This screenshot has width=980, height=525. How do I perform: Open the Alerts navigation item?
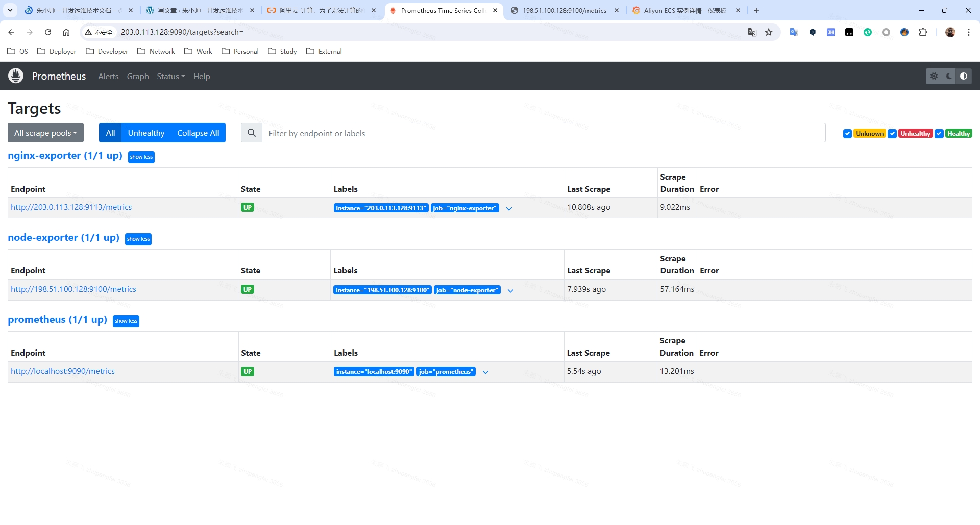[x=108, y=76]
